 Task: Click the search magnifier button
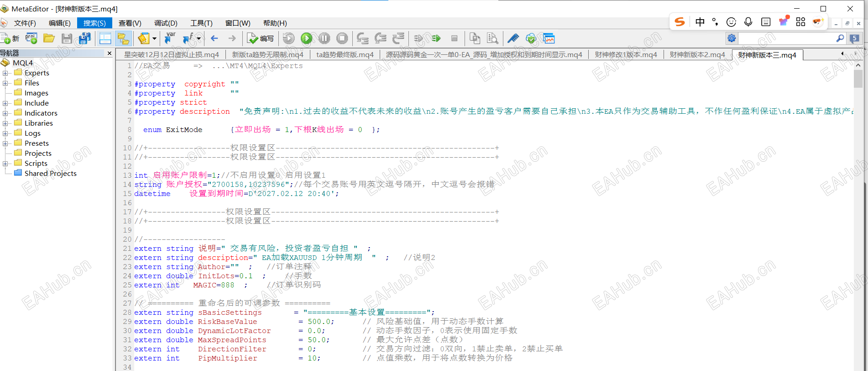(840, 38)
